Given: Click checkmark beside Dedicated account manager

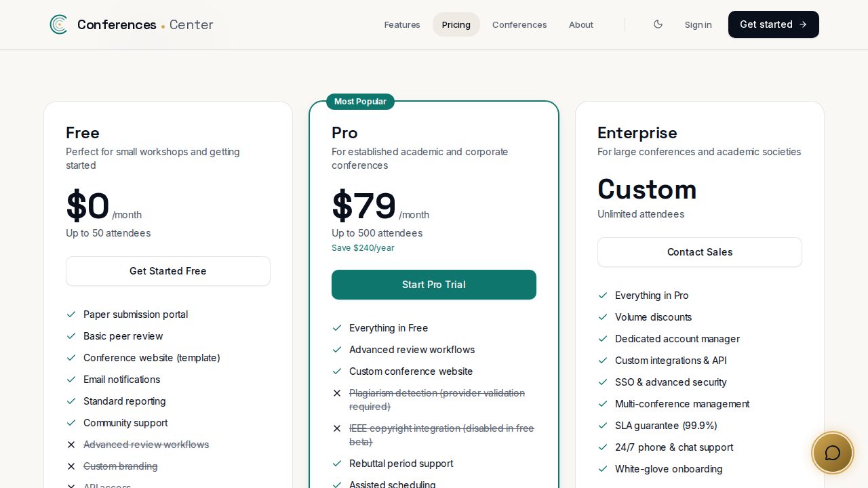Looking at the screenshot, I should [603, 339].
